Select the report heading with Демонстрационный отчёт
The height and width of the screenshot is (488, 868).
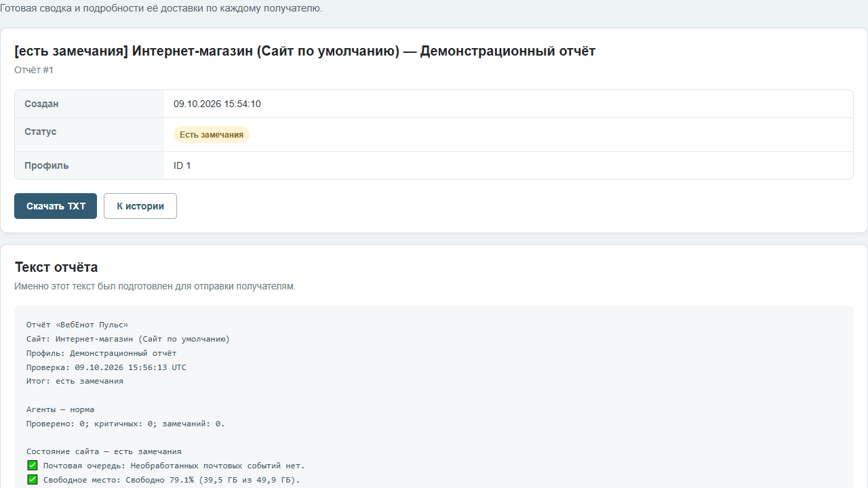(305, 51)
